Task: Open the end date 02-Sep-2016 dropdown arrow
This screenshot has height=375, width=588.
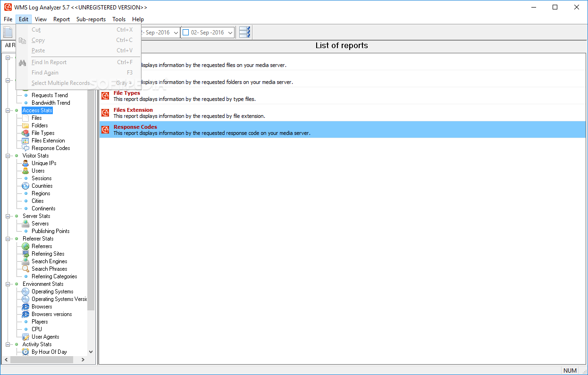Action: 230,33
